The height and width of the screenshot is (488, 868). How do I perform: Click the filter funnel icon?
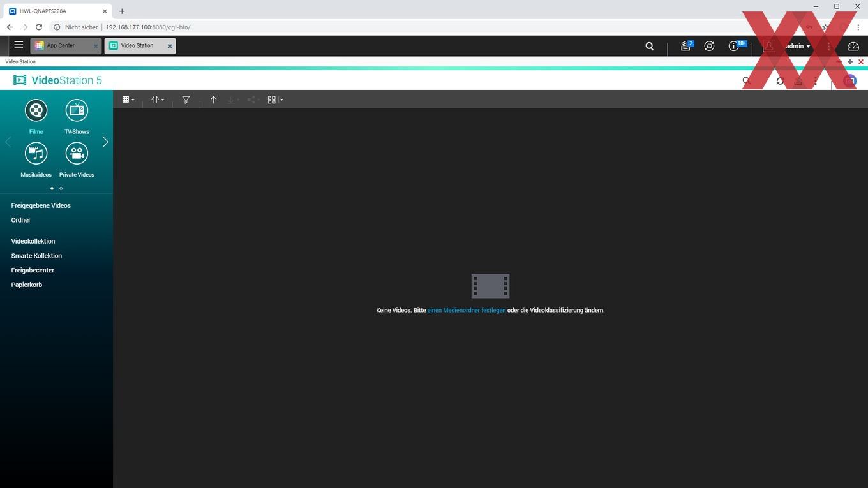(x=186, y=100)
